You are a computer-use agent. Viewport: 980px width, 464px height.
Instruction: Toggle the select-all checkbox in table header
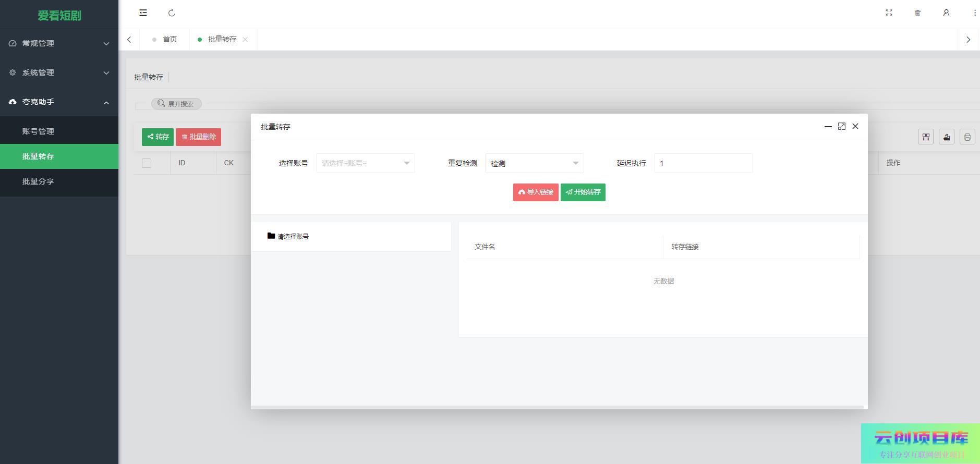[x=147, y=163]
